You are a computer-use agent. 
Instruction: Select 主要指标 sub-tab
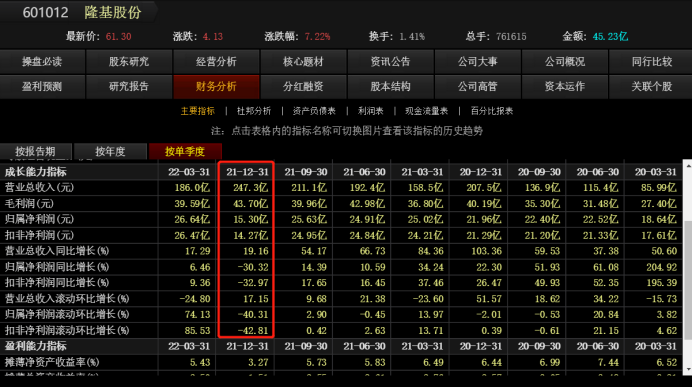[197, 111]
